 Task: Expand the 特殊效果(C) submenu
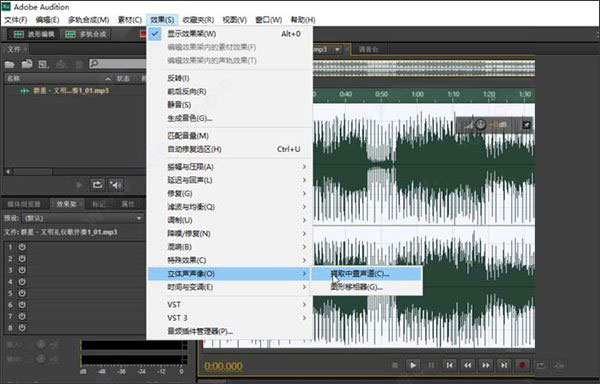click(230, 260)
